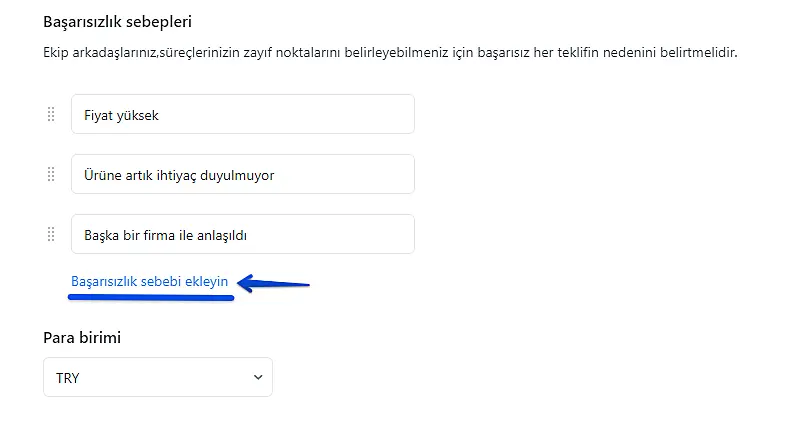Click the chevron arrow in the currency dropdown
795x434 pixels.
258,377
